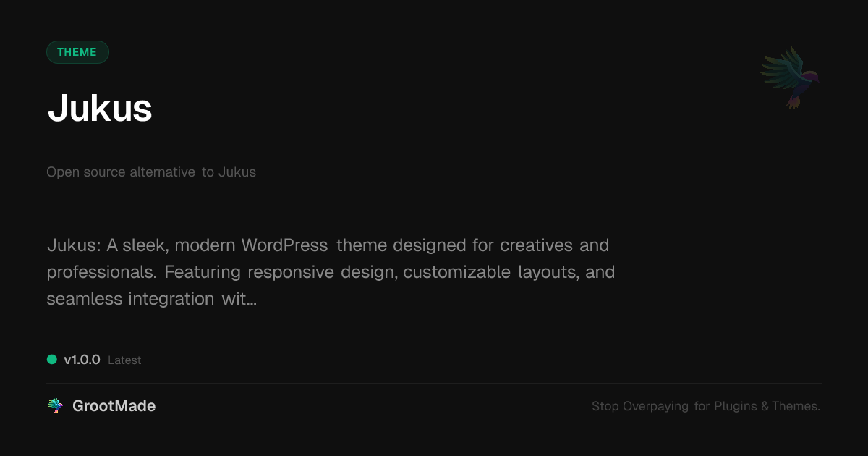Select the v1.0.0 version label
The image size is (868, 456).
(82, 360)
